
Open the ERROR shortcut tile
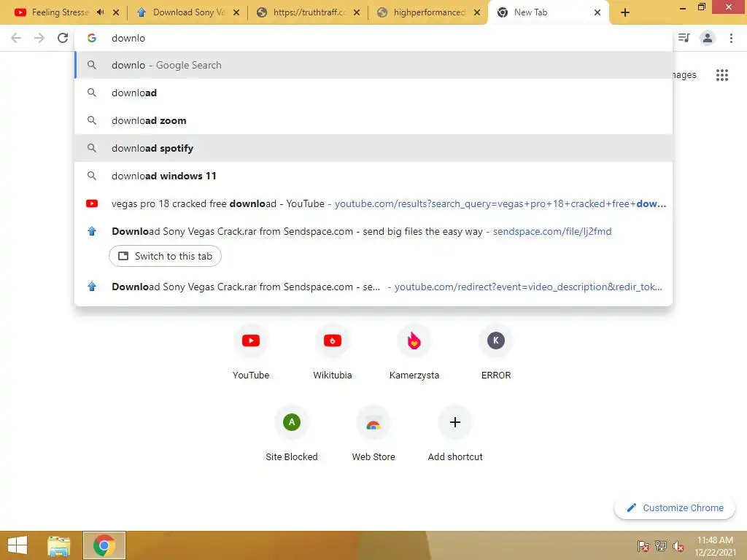click(496, 352)
